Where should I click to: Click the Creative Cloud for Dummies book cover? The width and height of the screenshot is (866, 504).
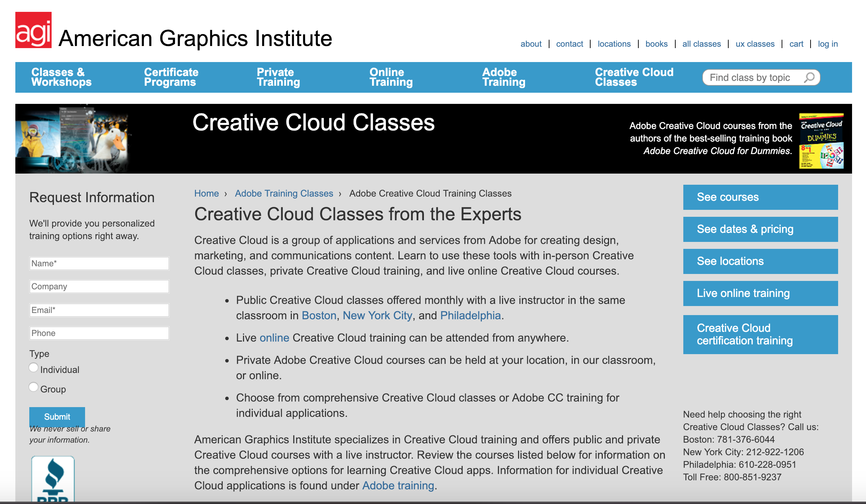821,141
